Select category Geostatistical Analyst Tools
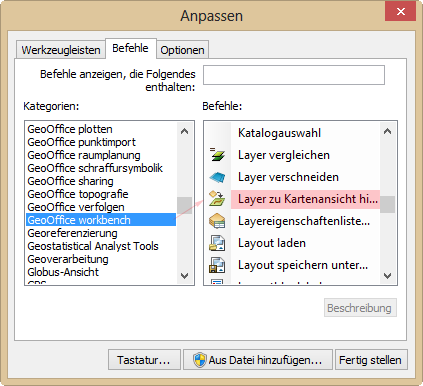This screenshot has width=423, height=386. coord(101,246)
